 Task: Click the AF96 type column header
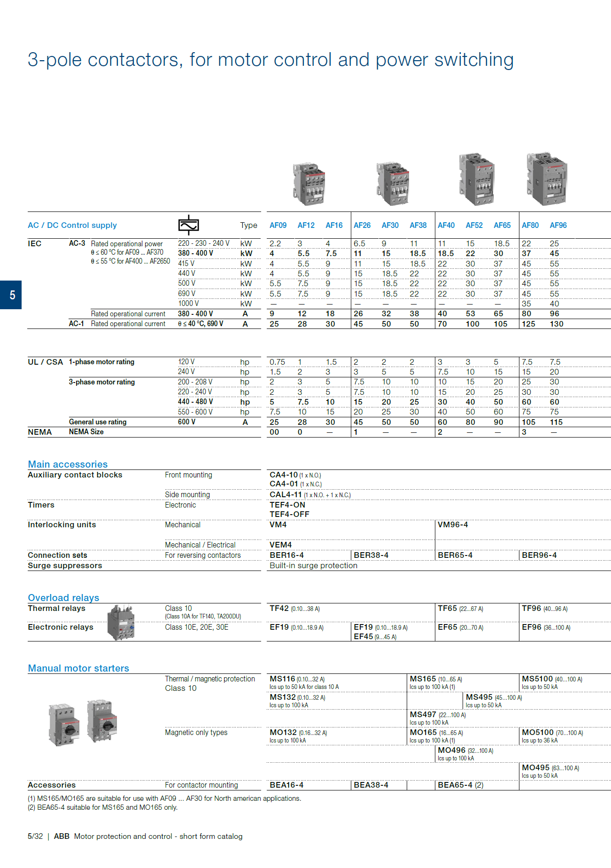click(558, 226)
